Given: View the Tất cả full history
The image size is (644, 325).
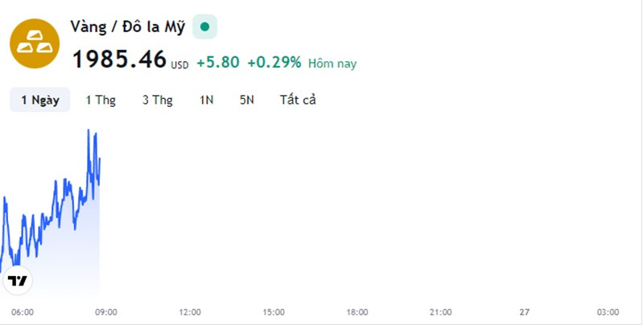Looking at the screenshot, I should 298,100.
